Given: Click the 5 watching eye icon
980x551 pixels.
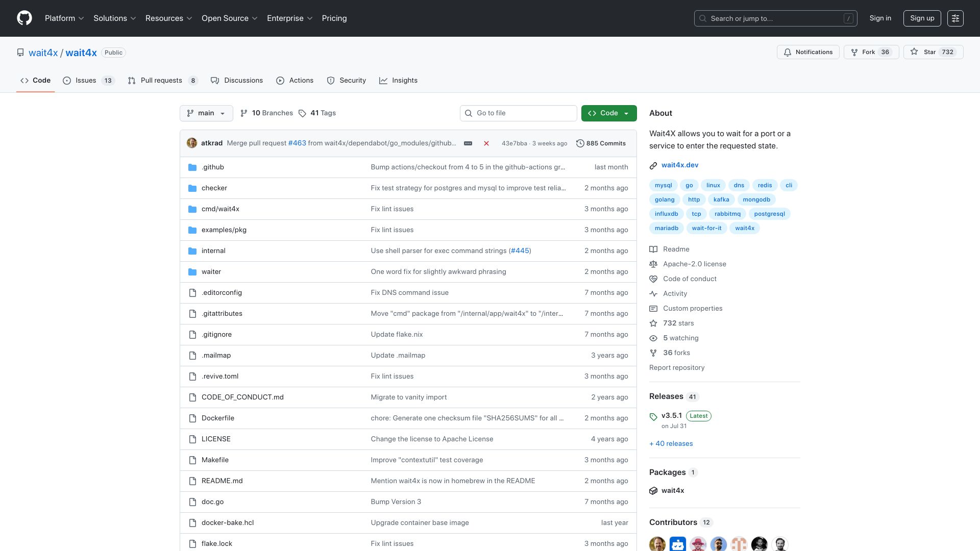Looking at the screenshot, I should tap(653, 338).
